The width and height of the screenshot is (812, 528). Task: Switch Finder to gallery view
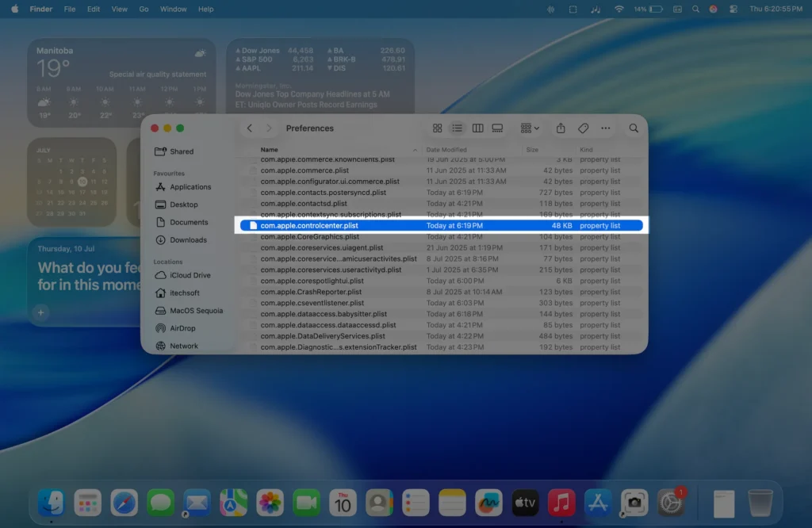(x=497, y=128)
